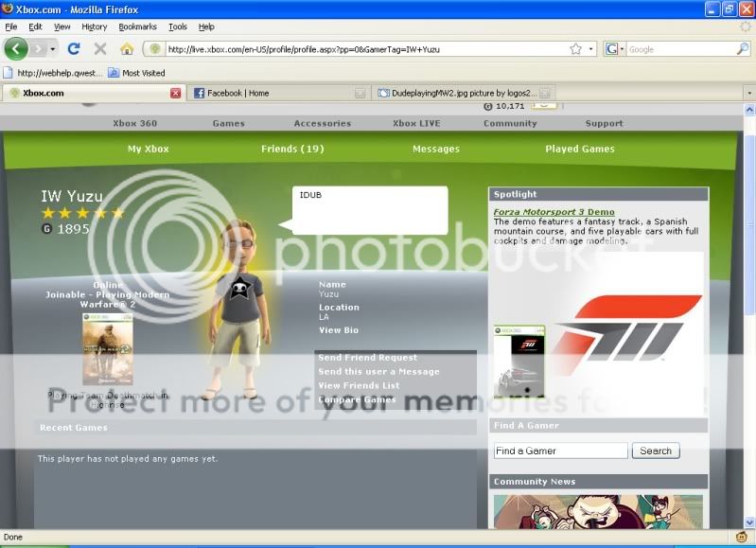Open the address bar history dropdown
The height and width of the screenshot is (548, 756).
590,48
